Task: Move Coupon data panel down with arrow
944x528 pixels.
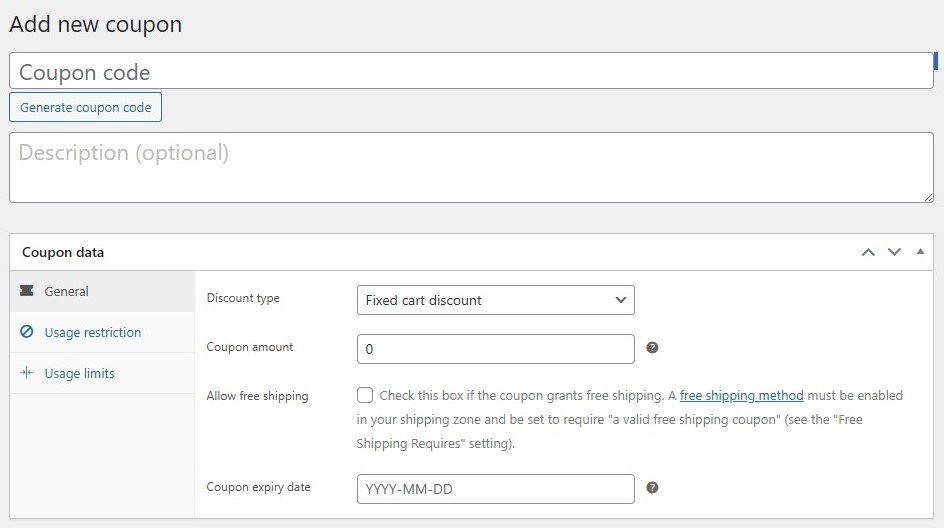Action: 894,252
